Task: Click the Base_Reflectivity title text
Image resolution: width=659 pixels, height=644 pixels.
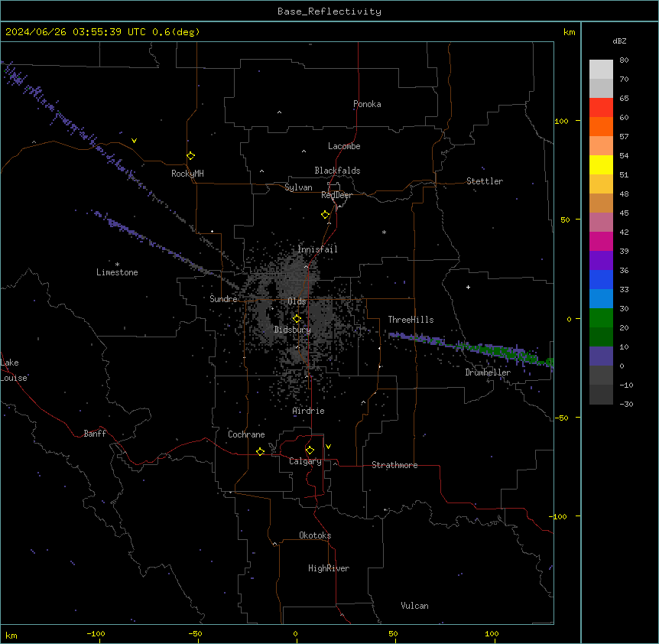Action: (x=329, y=11)
